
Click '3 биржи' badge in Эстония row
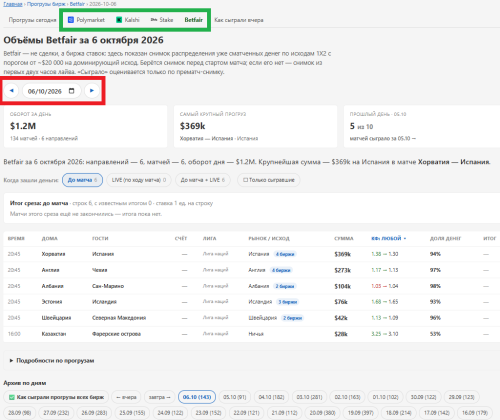(288, 302)
